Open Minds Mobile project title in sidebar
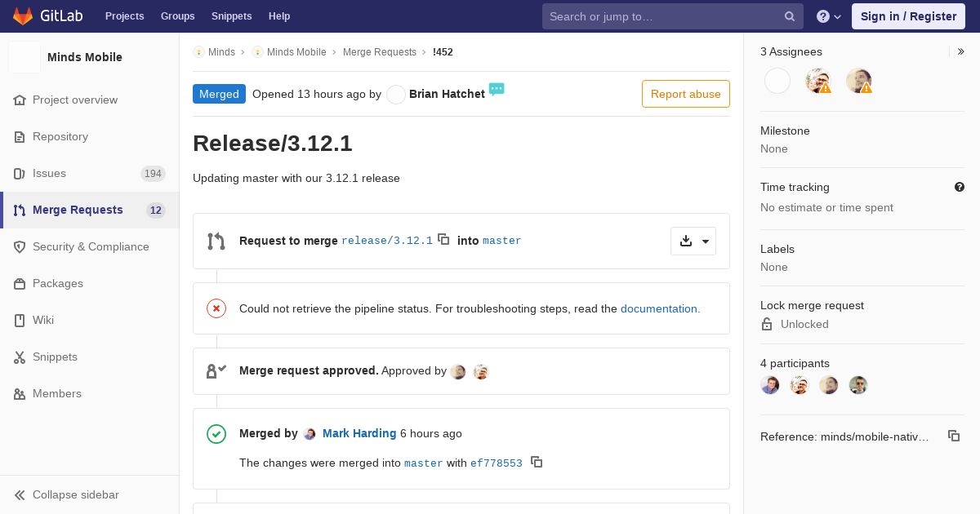980x514 pixels. tap(85, 57)
